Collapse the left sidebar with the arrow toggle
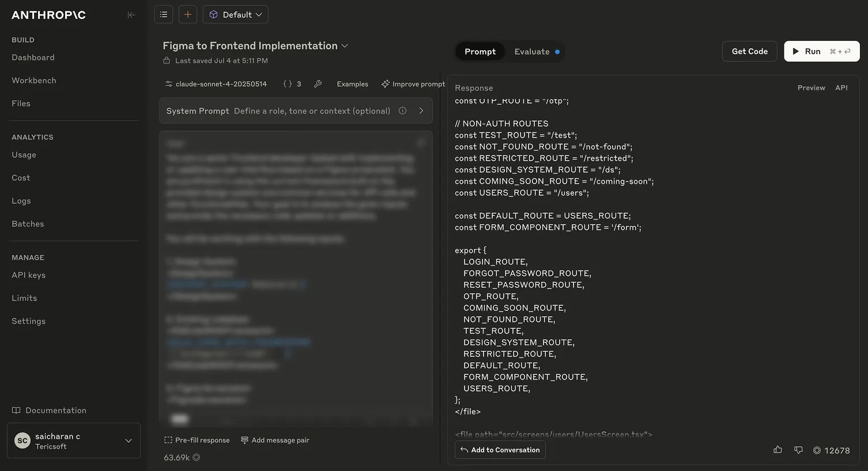 131,15
